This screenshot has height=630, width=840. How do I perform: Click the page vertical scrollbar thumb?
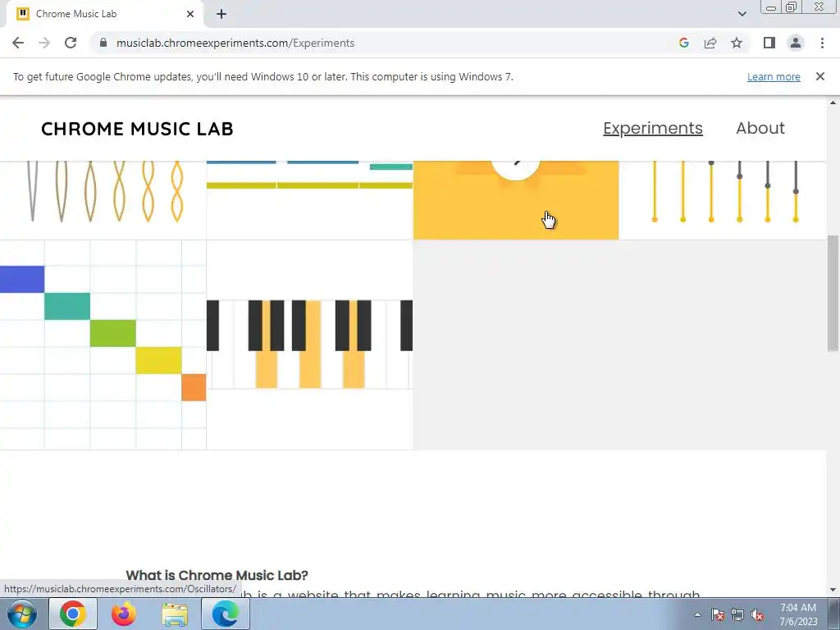coord(833,293)
